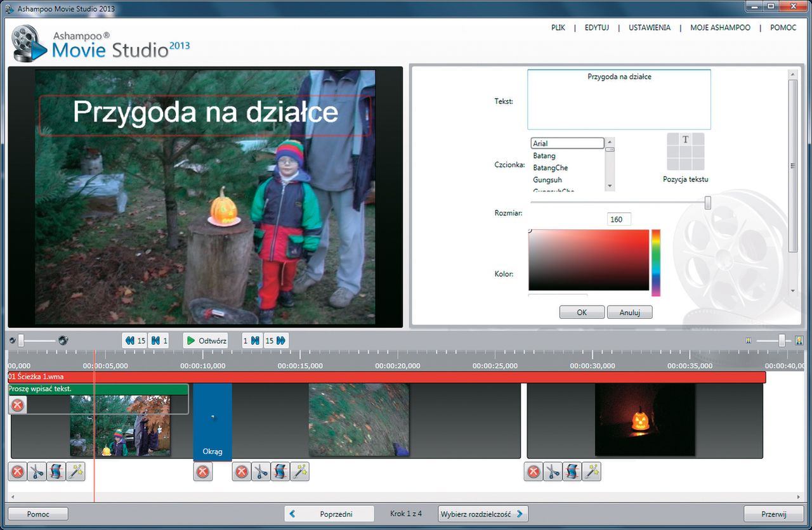
Task: Open the USTAWIENIA menu
Action: [x=650, y=28]
